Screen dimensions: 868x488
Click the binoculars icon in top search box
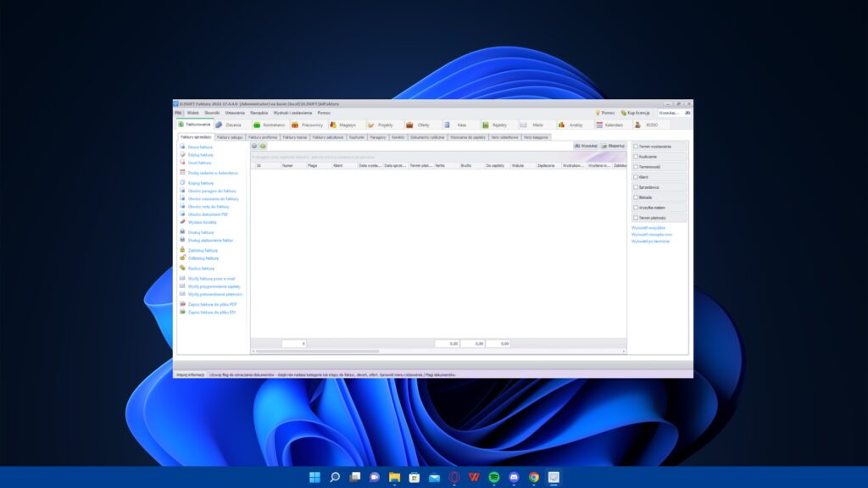[687, 113]
